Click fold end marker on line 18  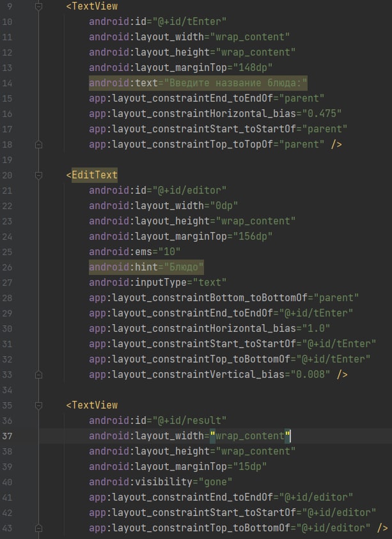(x=39, y=145)
